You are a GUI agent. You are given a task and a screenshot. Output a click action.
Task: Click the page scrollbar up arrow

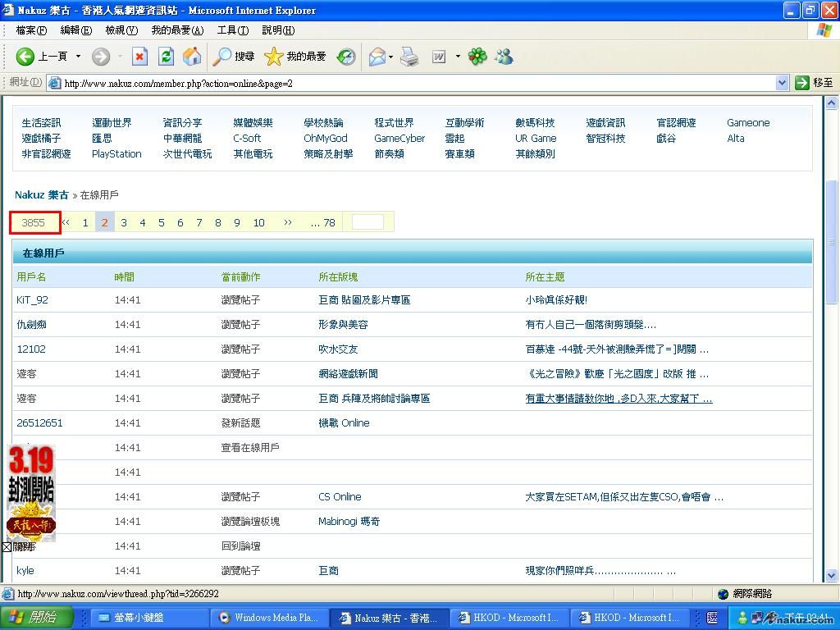[x=831, y=103]
